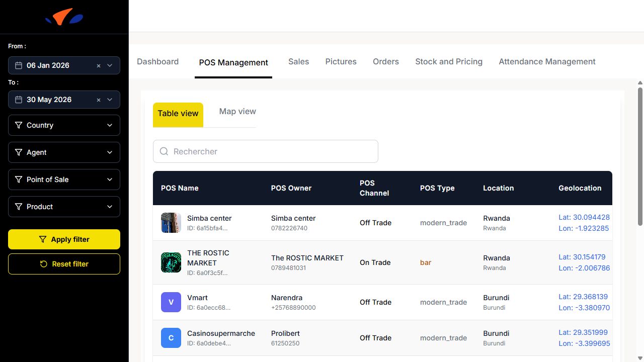Screen dimensions: 644x362
Task: Click Lat: 29.351999 link for Casinosupermarche
Action: 583,332
